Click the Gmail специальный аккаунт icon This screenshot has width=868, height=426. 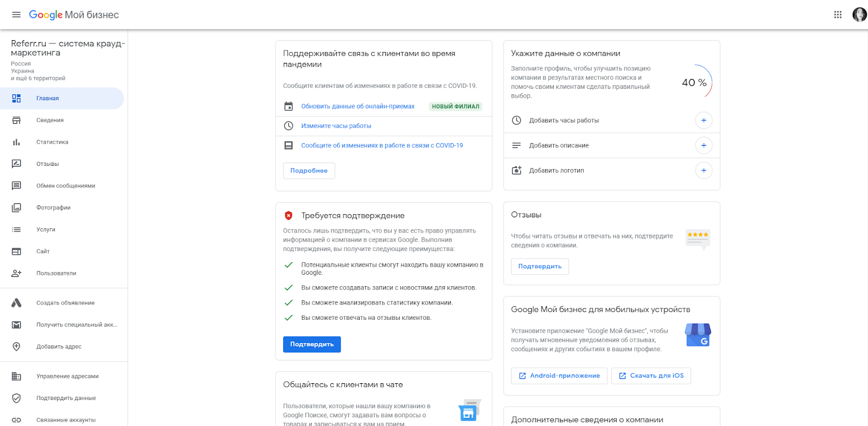point(16,325)
